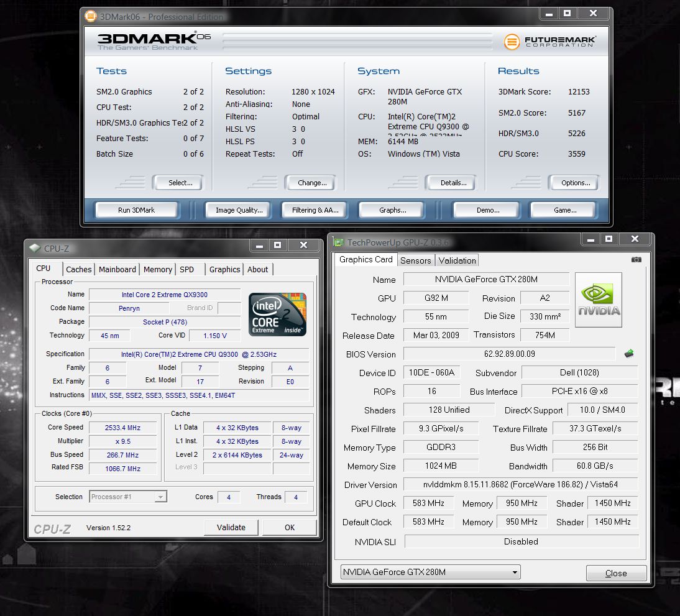Click the CPU-Z Validate button
This screenshot has height=616, width=680.
click(x=231, y=528)
